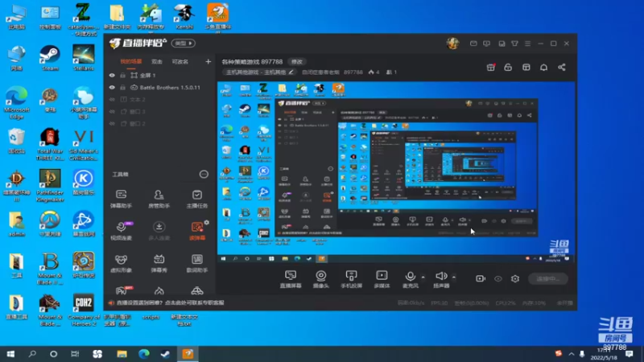Open settings gear on 读弹幕 tool
This screenshot has width=644, height=362.
tap(207, 223)
